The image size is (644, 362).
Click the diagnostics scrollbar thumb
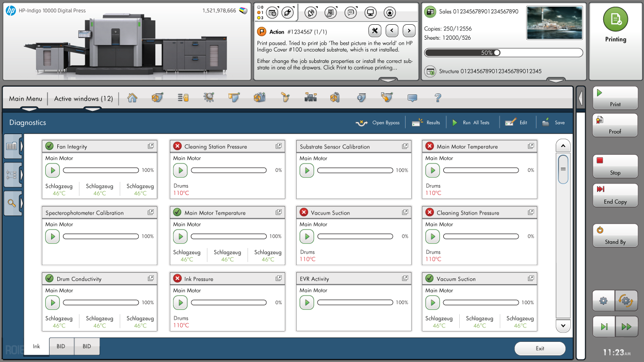(x=563, y=169)
